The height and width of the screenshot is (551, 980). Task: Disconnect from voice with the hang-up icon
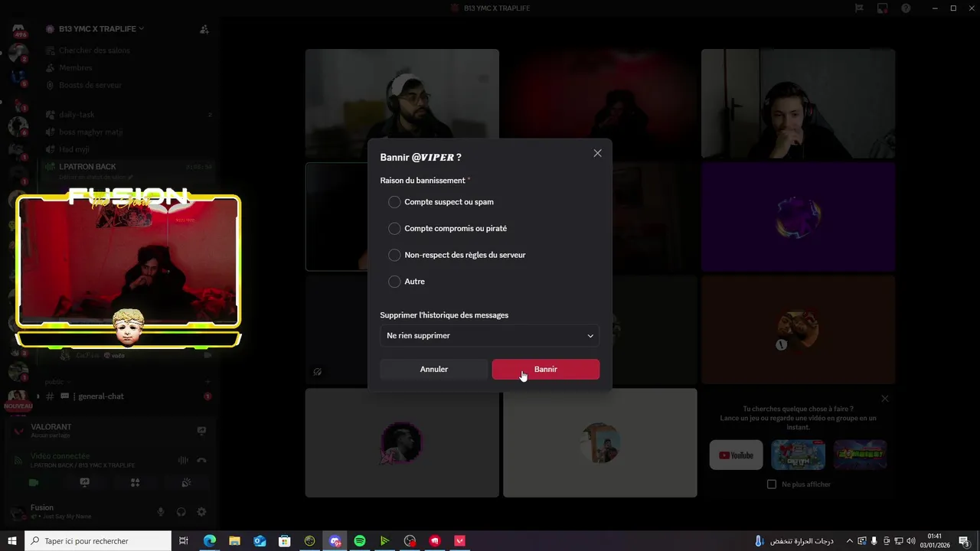coord(201,460)
